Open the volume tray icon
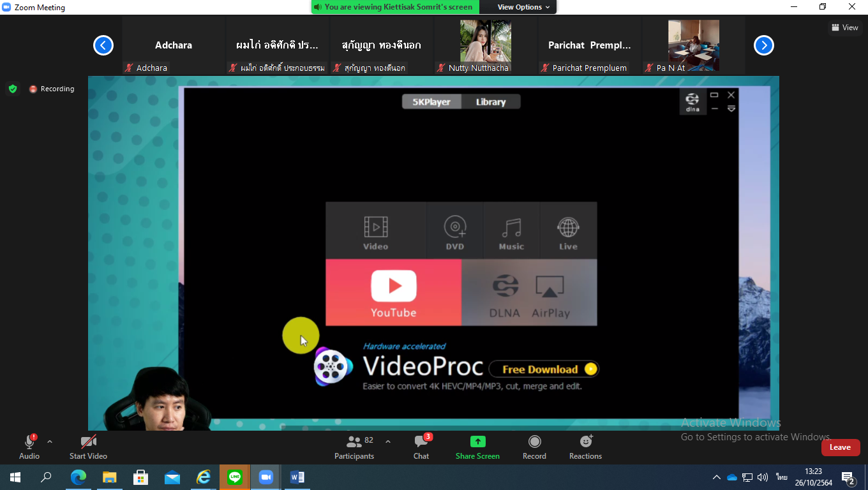The image size is (868, 490). coord(763,477)
